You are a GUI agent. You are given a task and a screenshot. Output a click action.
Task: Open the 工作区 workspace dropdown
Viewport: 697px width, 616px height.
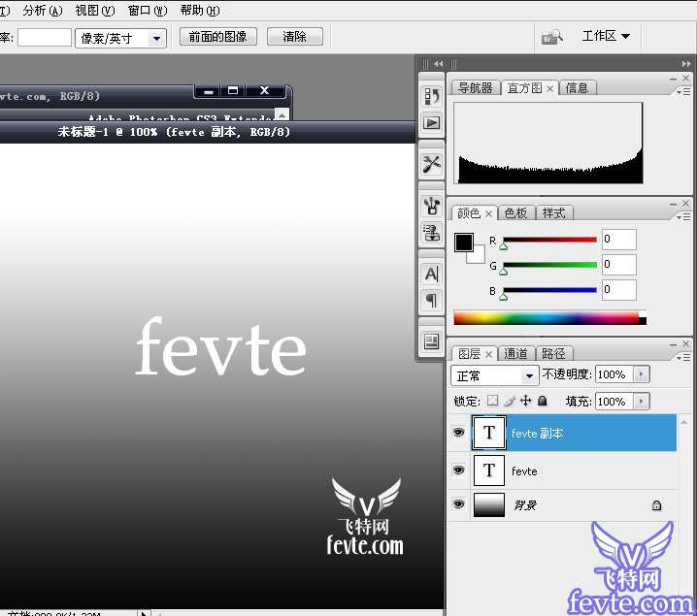click(606, 36)
